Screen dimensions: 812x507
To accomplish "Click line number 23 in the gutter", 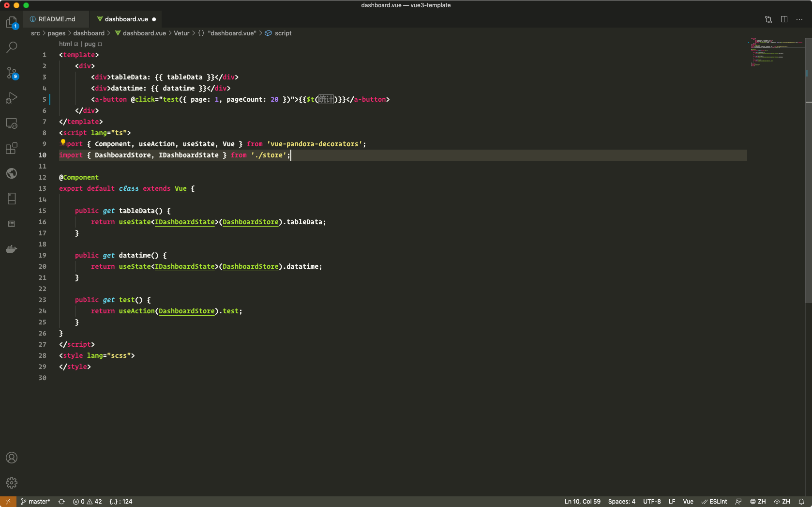I will point(43,300).
